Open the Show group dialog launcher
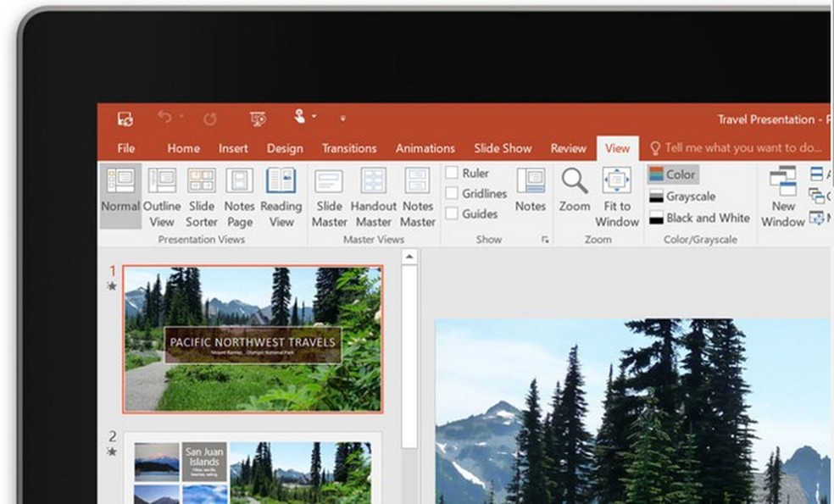 point(546,241)
